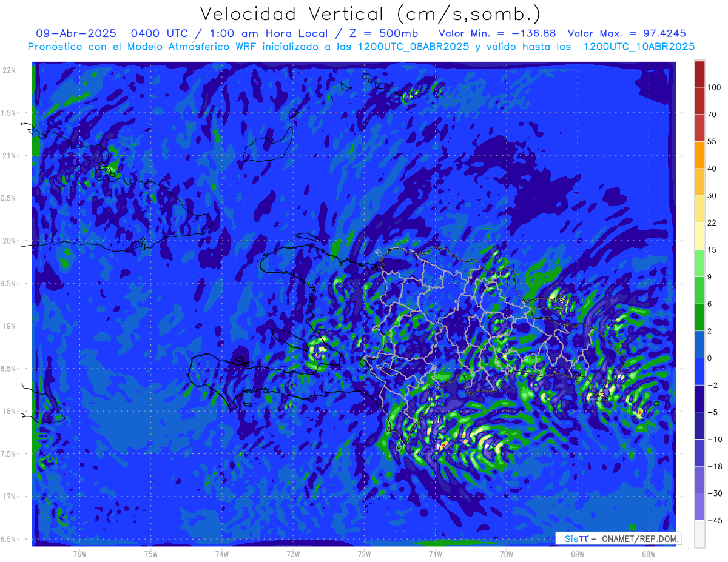
Task: Click the '17N' latitude label
Action: (x=9, y=497)
